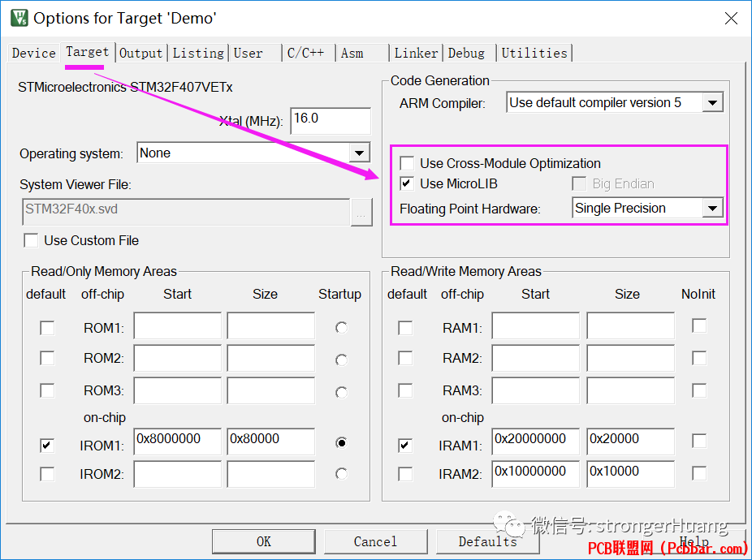752x560 pixels.
Task: Enable the IRAM2 default checkbox
Action: [x=405, y=474]
